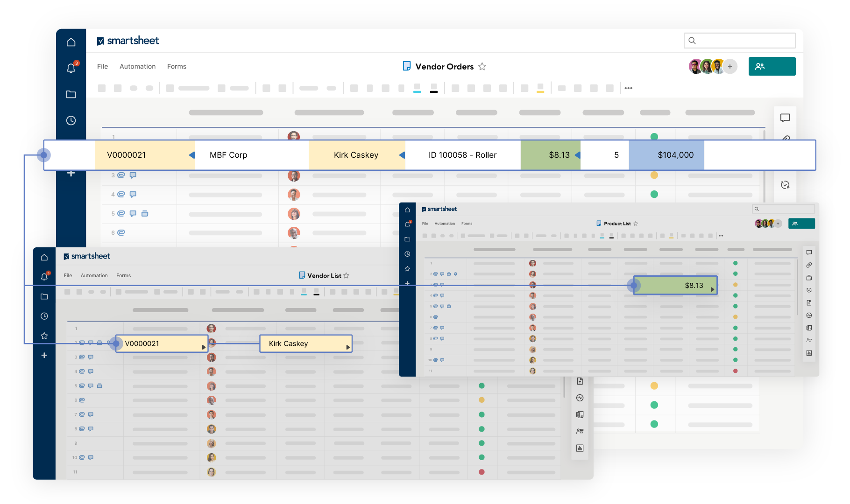Open the Recents clock icon in Vendor Orders sidebar
This screenshot has height=504, width=850.
(71, 120)
